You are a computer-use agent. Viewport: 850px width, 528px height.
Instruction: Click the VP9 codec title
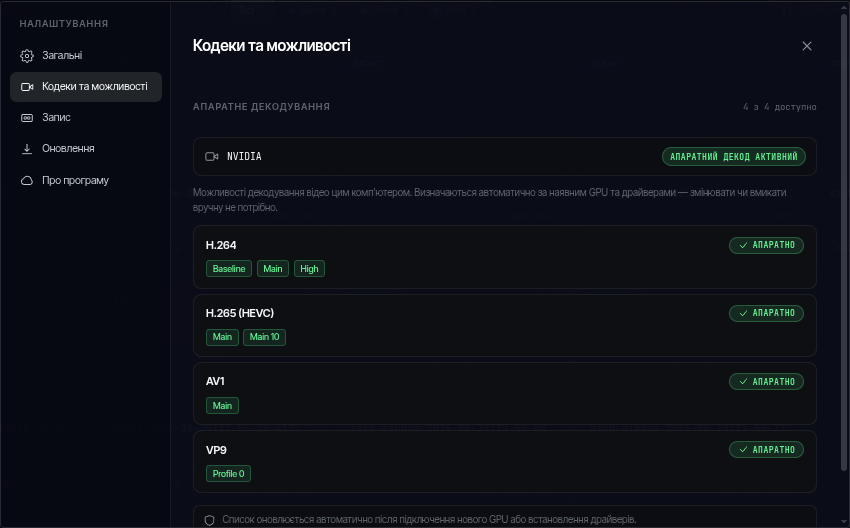216,450
